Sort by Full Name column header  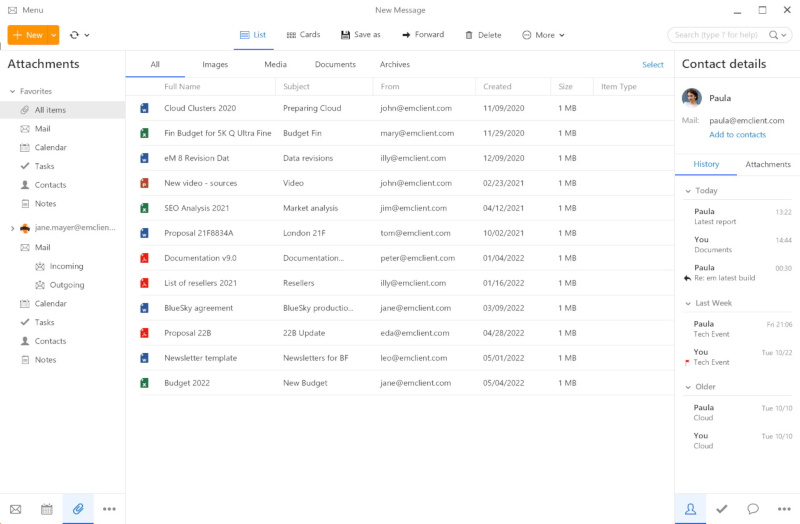point(182,87)
